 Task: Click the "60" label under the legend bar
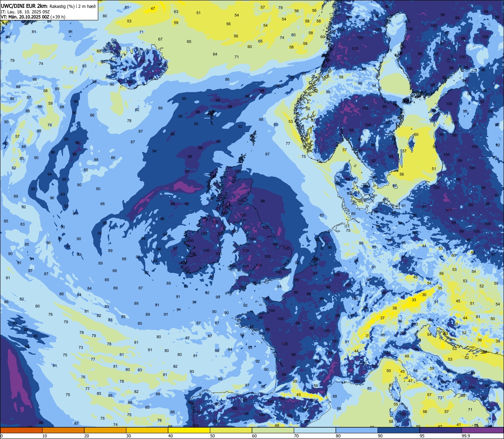click(254, 436)
